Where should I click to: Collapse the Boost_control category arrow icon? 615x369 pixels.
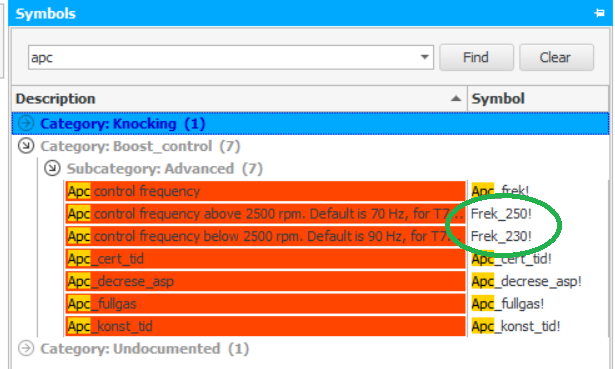(26, 146)
